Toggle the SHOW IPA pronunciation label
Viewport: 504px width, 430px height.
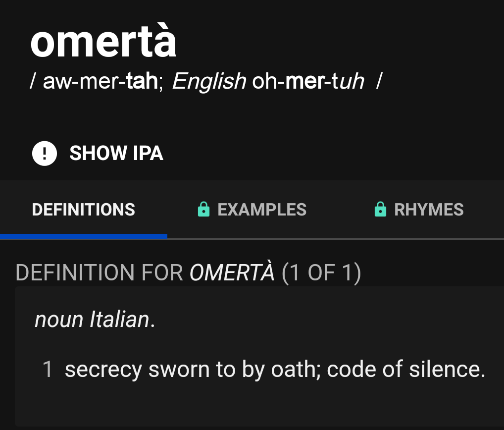116,153
